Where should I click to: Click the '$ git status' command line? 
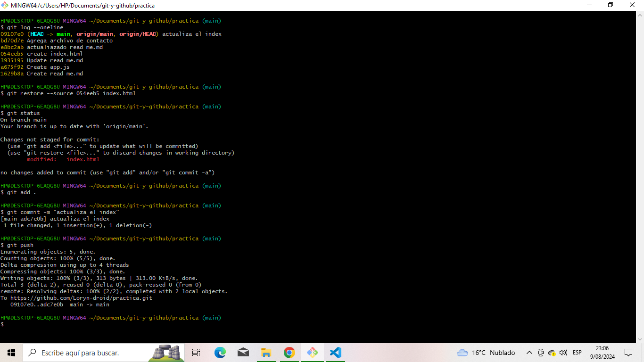pyautogui.click(x=20, y=113)
